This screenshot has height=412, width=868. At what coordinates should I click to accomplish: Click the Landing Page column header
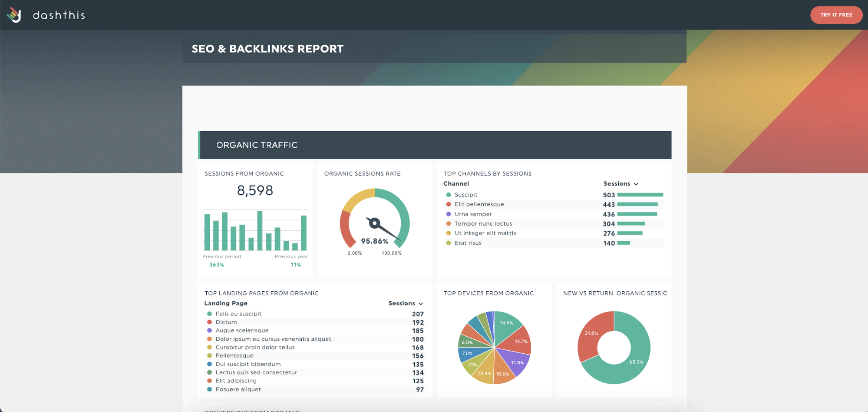[x=226, y=303]
